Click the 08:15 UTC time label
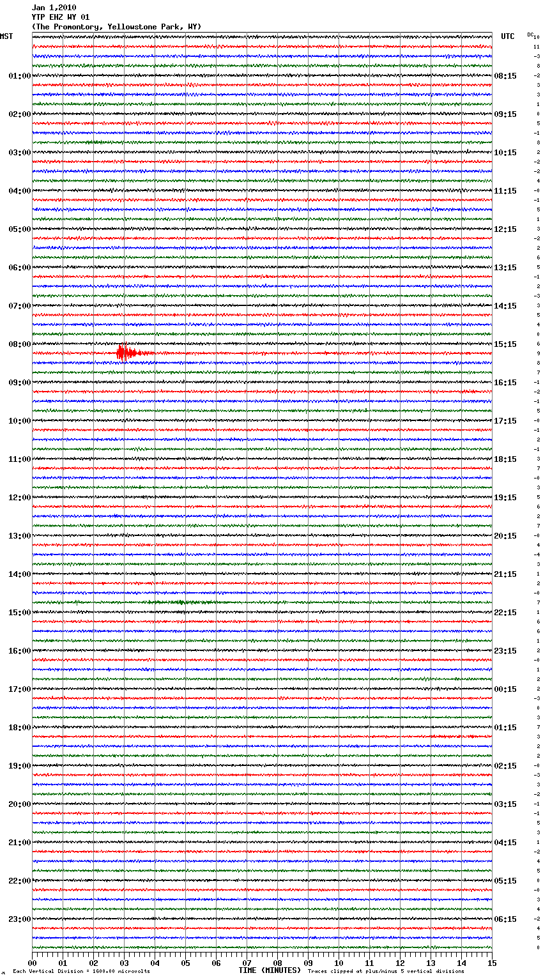Viewport: 543px width, 980px height. [x=505, y=76]
